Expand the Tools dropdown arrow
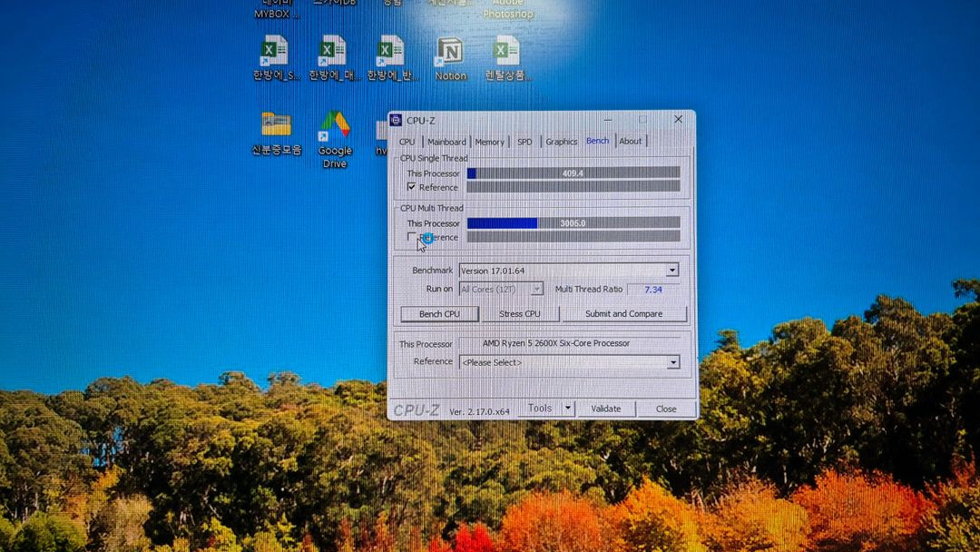The image size is (980, 552). 567,408
